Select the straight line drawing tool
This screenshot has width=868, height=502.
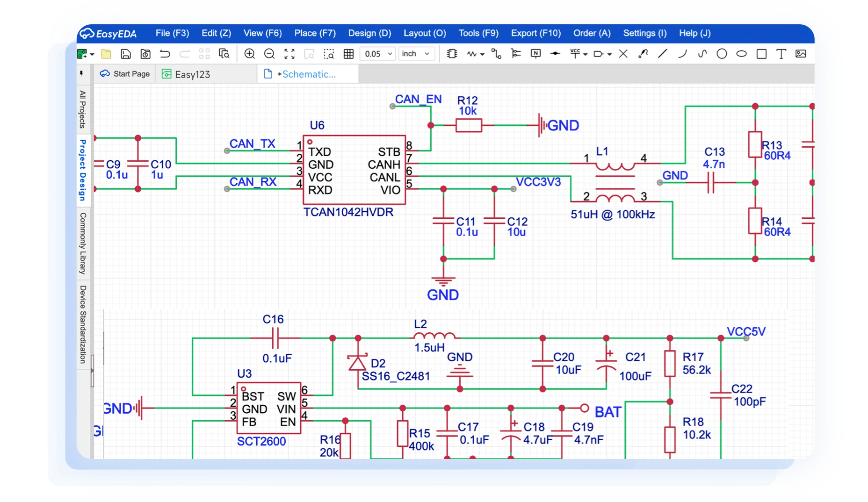(662, 54)
